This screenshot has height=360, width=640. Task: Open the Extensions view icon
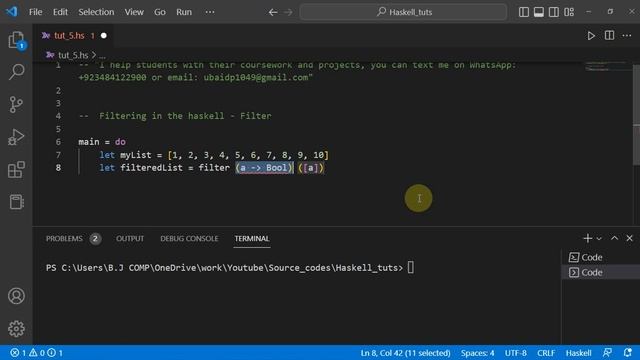pos(16,169)
